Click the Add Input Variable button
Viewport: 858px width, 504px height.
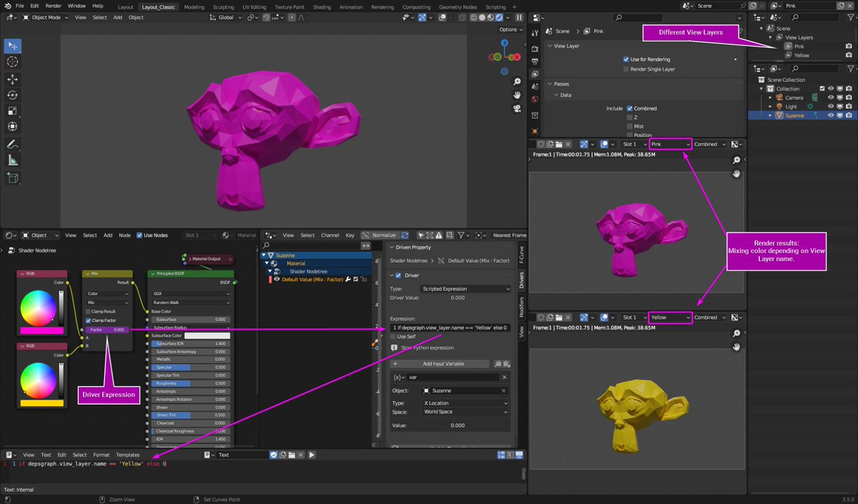point(440,363)
